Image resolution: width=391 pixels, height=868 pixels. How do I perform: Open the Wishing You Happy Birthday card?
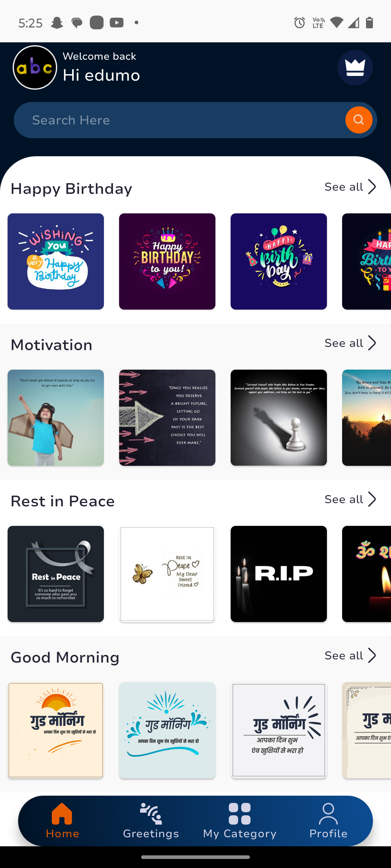(x=56, y=261)
